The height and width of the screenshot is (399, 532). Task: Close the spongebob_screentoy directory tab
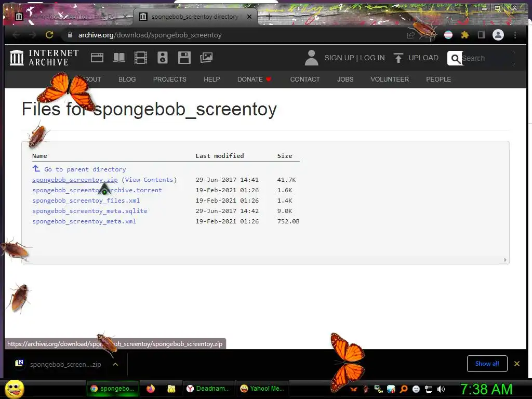tap(249, 16)
